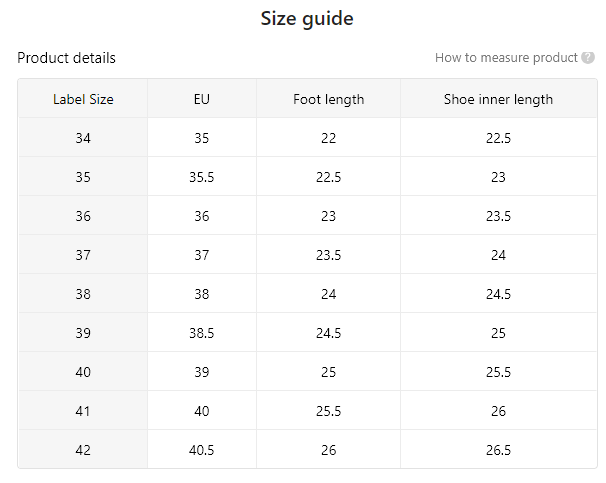
Task: Click the Foot length column header
Action: tap(329, 99)
